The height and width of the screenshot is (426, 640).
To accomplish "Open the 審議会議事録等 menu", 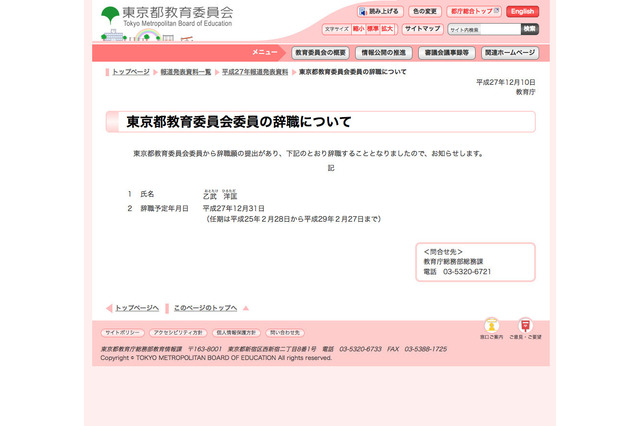I will pos(447,53).
